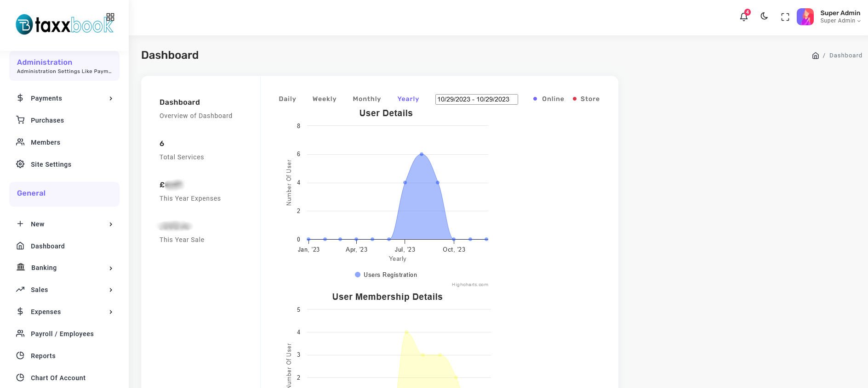Click the Dashboard home icon in sidebar
This screenshot has width=868, height=388.
coord(20,246)
